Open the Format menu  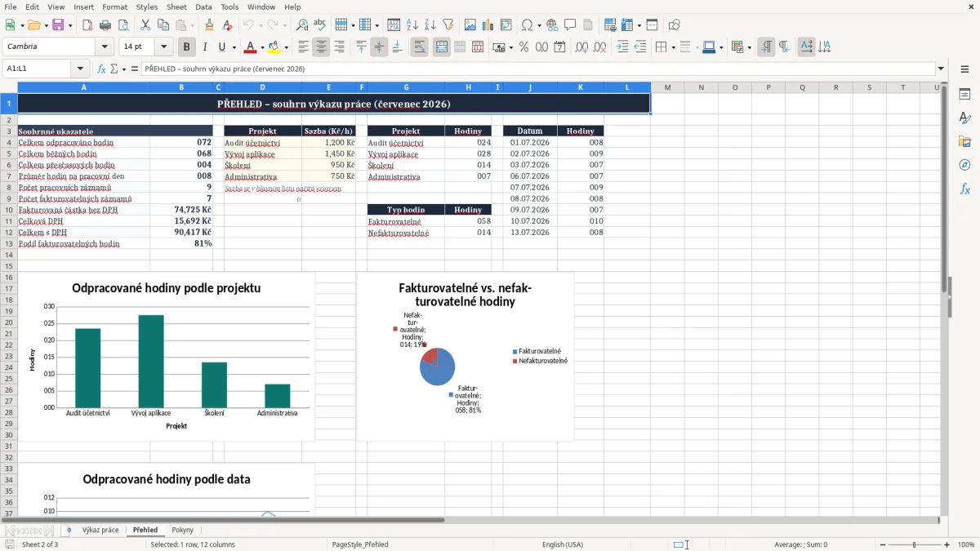[x=114, y=7]
